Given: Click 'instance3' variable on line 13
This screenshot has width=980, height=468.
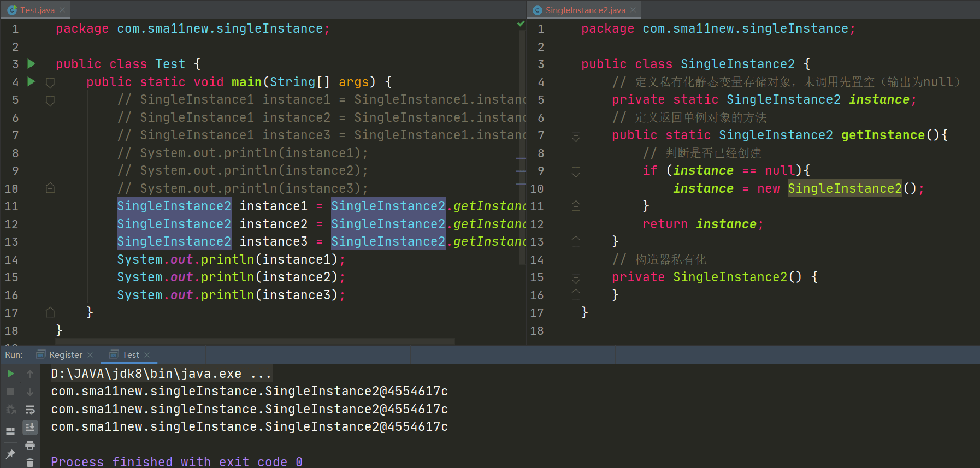Looking at the screenshot, I should click(273, 241).
